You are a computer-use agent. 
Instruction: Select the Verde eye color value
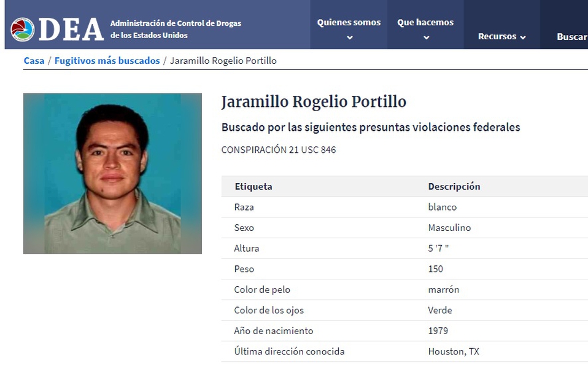pos(439,310)
